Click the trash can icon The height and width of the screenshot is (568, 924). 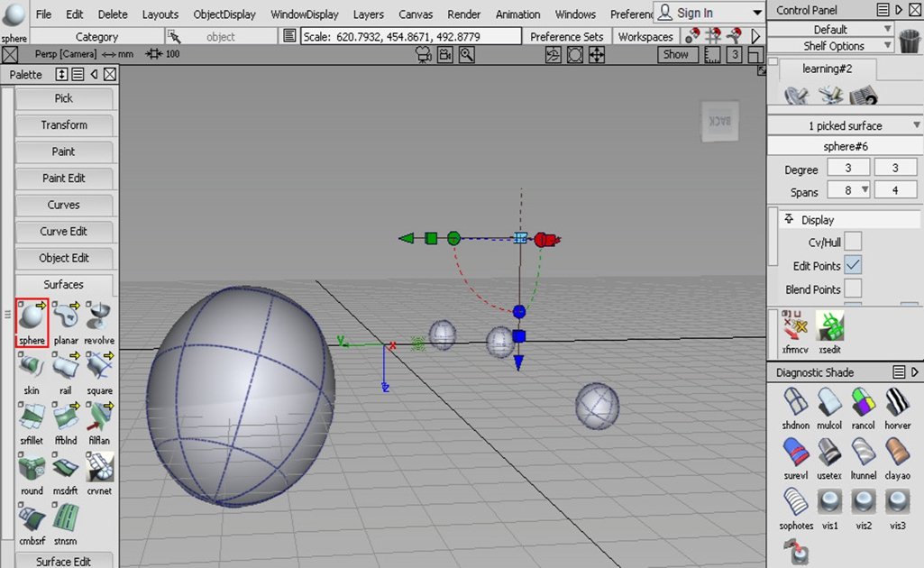coord(910,40)
